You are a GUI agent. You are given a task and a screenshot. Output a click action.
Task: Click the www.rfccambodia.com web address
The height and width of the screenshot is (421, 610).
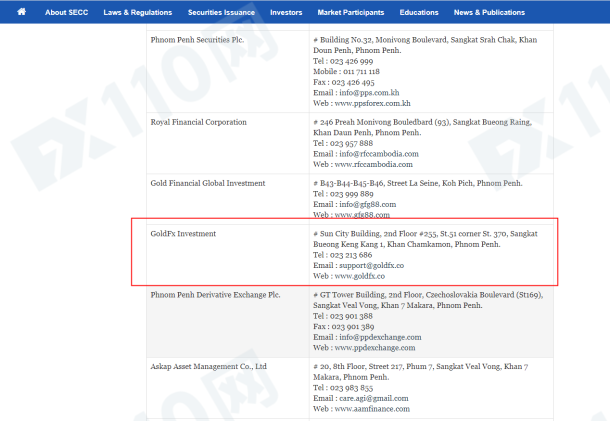(373, 165)
